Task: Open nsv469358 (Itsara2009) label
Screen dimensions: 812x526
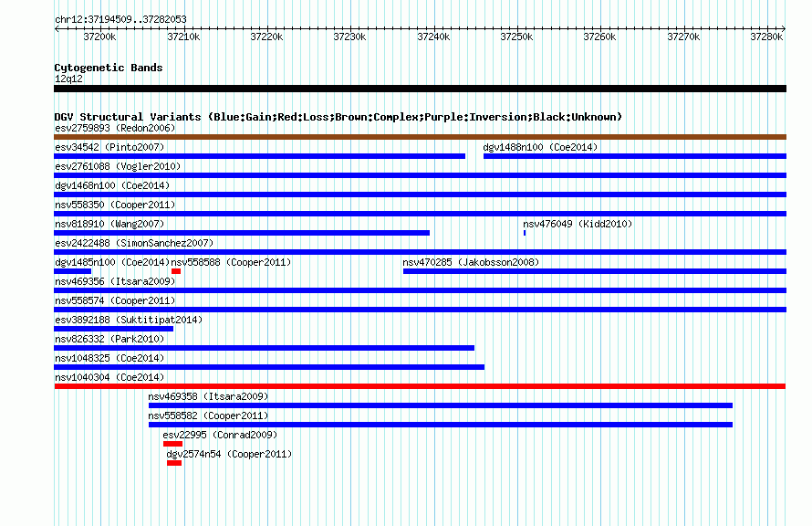Action: tap(208, 396)
